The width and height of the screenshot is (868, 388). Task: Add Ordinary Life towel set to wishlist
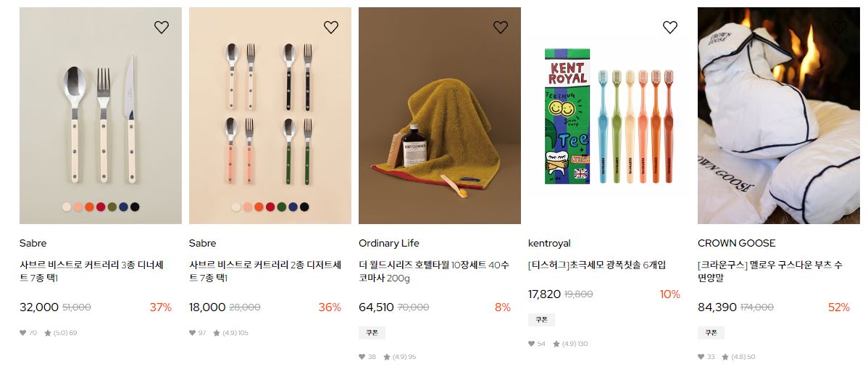(x=501, y=27)
